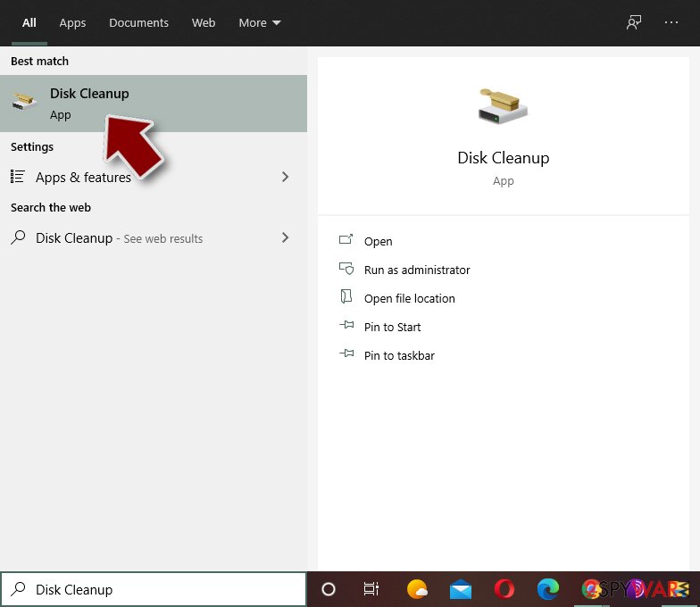
Task: Expand the Apps & features chevron arrow
Action: click(x=286, y=177)
